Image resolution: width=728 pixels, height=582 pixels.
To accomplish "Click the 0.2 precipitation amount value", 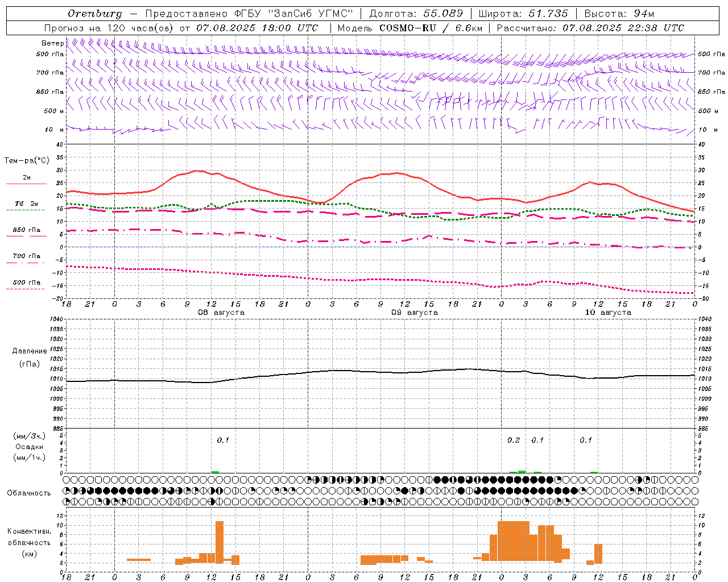I will coord(514,440).
